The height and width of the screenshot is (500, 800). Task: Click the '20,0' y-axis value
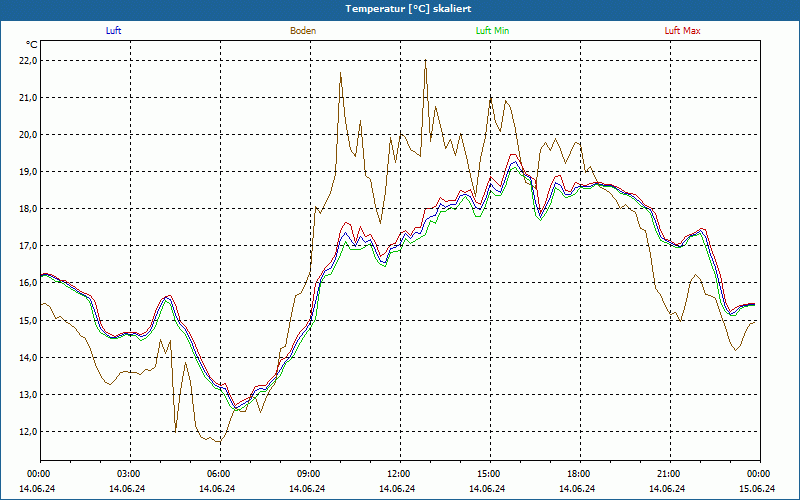click(28, 135)
